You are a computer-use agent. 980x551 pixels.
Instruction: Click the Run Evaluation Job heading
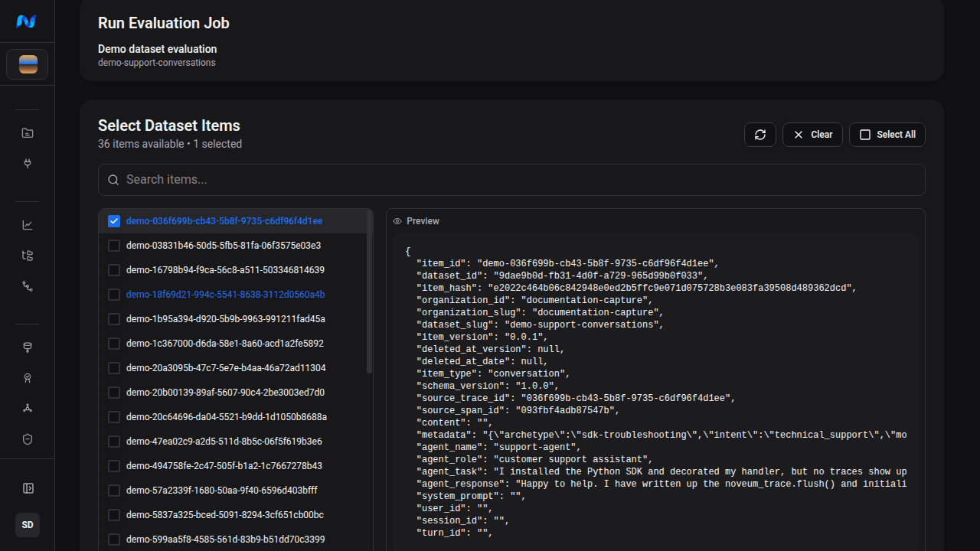(164, 23)
